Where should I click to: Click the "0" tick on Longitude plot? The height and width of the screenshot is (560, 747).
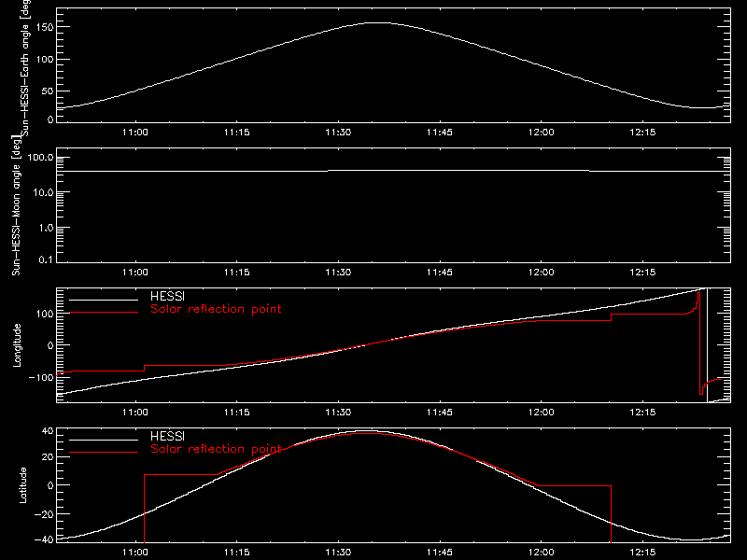click(50, 345)
